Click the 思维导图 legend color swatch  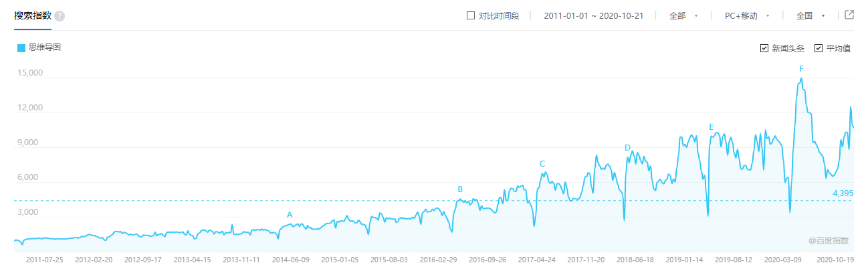tap(21, 48)
